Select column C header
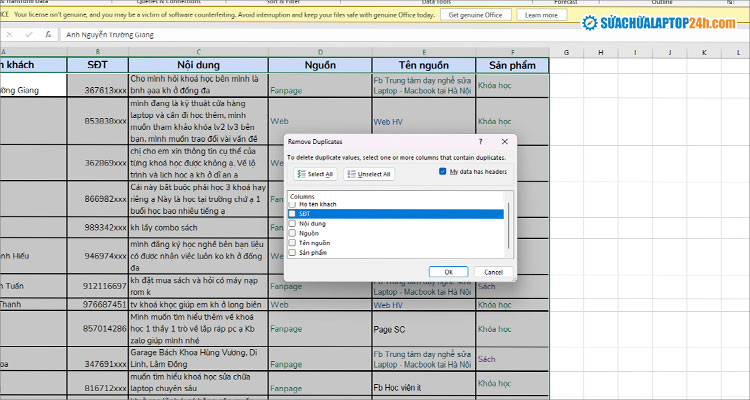This screenshot has height=400, width=750. tap(199, 52)
